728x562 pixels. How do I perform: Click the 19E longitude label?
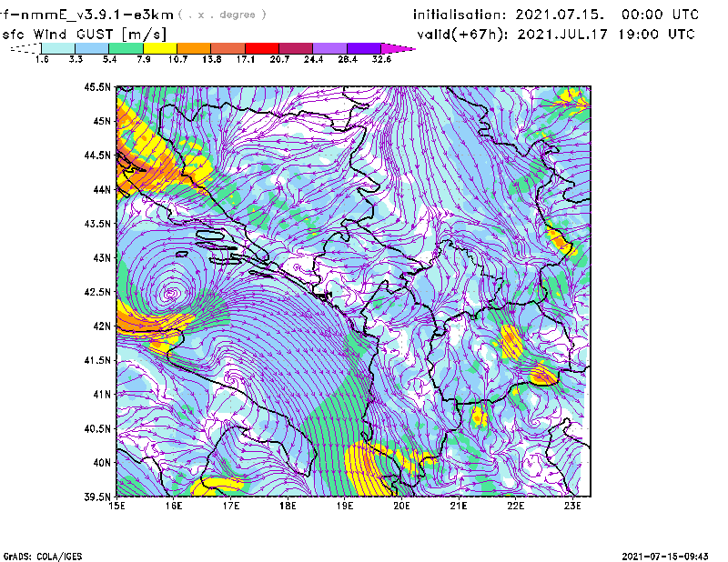(345, 506)
